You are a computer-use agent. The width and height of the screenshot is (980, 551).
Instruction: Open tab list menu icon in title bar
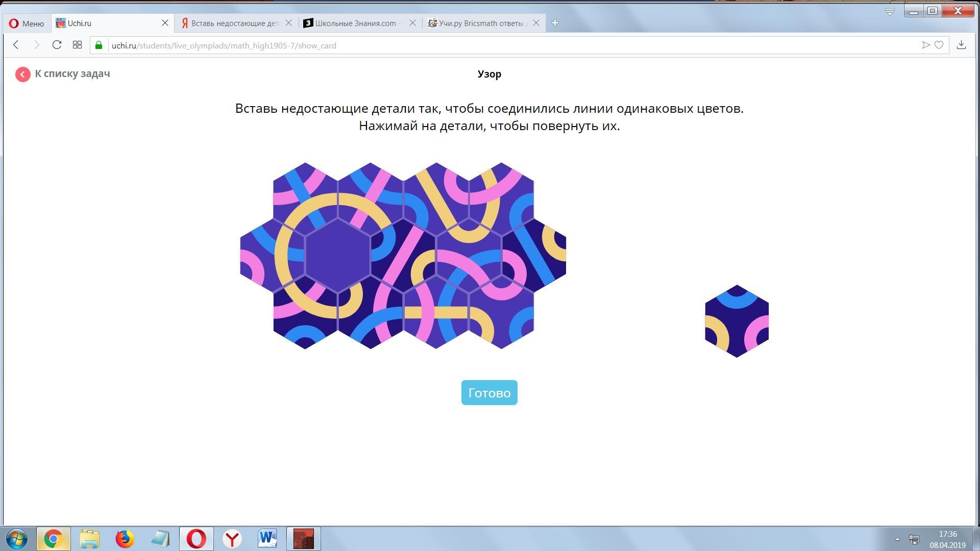click(x=890, y=11)
